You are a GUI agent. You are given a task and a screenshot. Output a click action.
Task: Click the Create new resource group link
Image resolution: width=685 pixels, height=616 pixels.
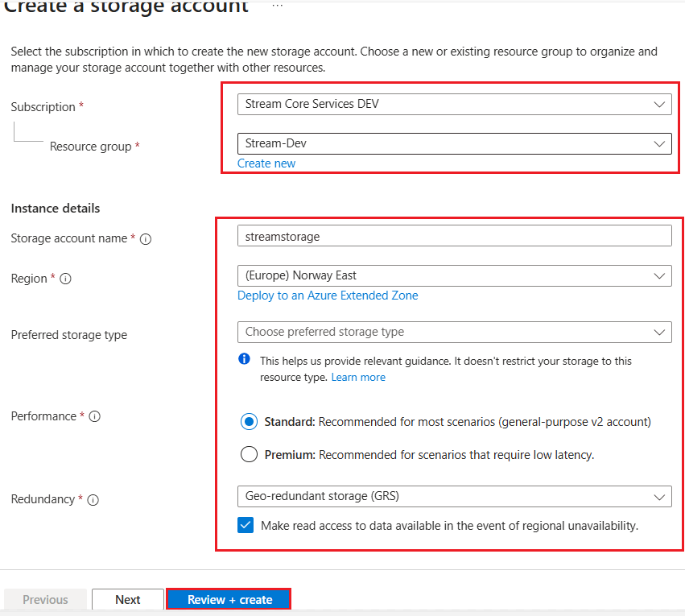266,163
